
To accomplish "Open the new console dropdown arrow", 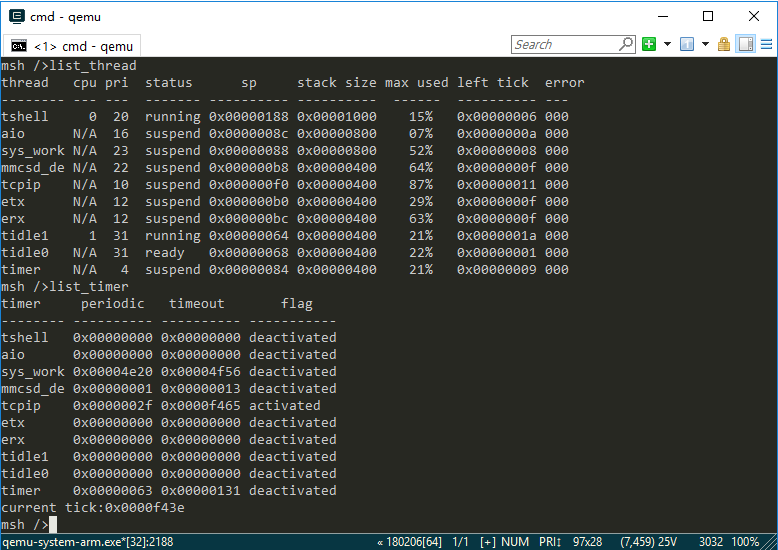I will 667,44.
